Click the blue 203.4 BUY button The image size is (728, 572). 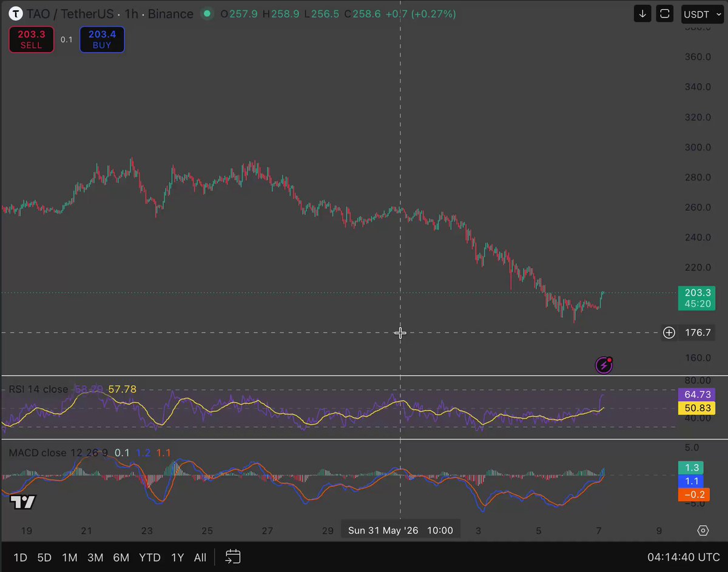click(102, 39)
